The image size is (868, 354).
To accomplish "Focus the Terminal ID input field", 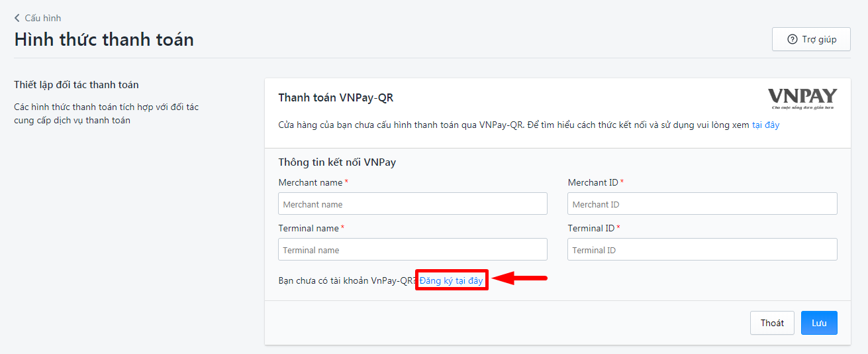I will pos(702,249).
